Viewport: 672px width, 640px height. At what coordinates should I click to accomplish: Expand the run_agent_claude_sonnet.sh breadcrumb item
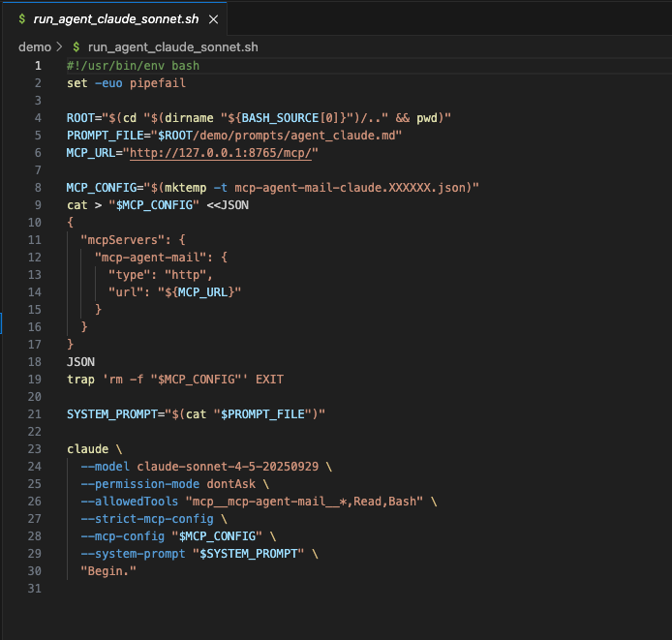coord(172,46)
